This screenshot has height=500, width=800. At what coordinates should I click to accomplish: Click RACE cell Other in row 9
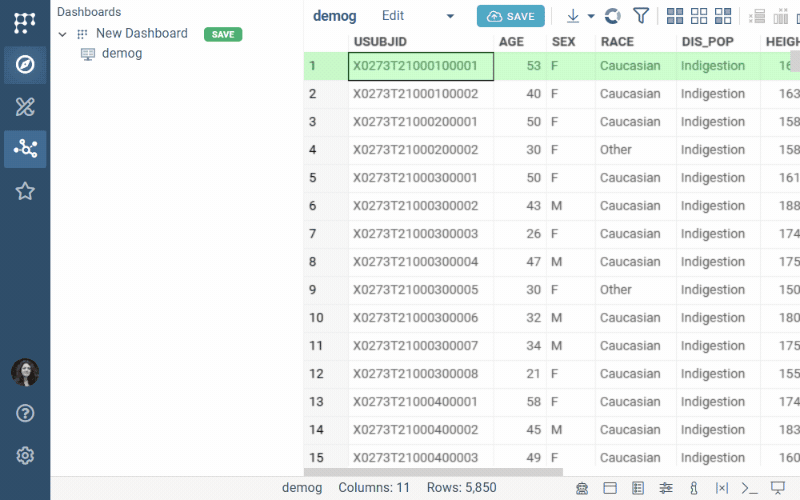click(636, 290)
